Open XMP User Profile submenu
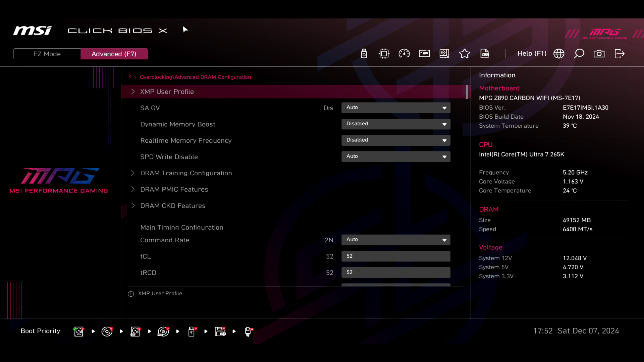Image resolution: width=644 pixels, height=362 pixels. click(x=167, y=92)
